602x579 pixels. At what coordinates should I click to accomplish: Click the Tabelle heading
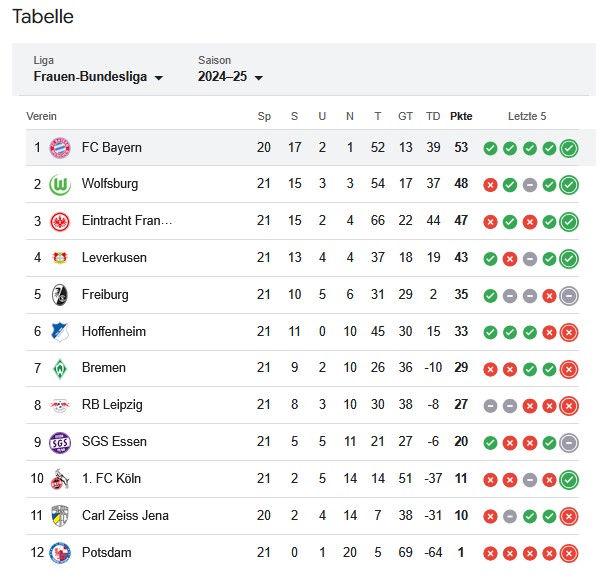[x=43, y=17]
